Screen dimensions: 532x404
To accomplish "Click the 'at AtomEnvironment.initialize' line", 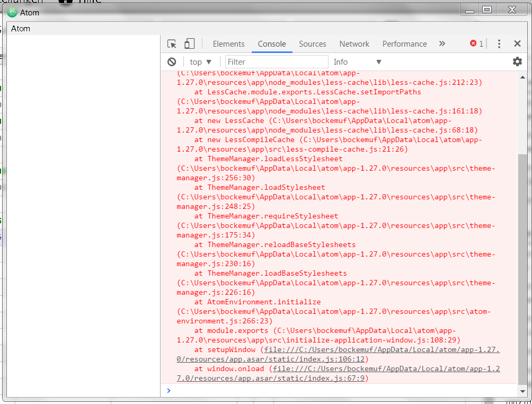I will (x=258, y=302).
